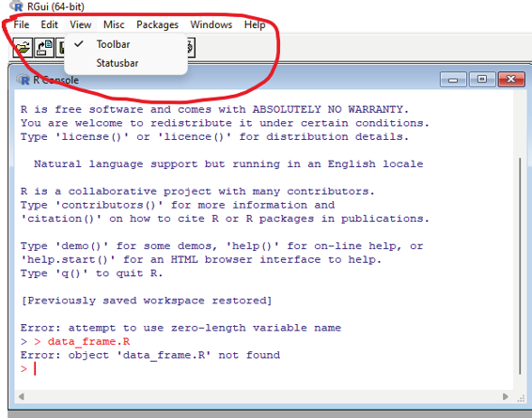The height and width of the screenshot is (418, 532).
Task: Minimize the R Console window
Action: (x=453, y=80)
